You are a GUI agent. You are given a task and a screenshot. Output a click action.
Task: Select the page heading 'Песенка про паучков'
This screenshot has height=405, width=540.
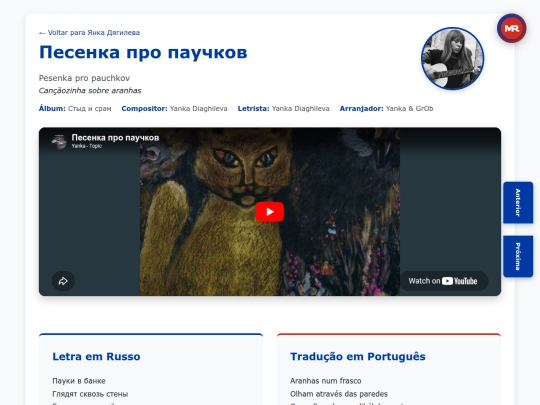point(143,53)
